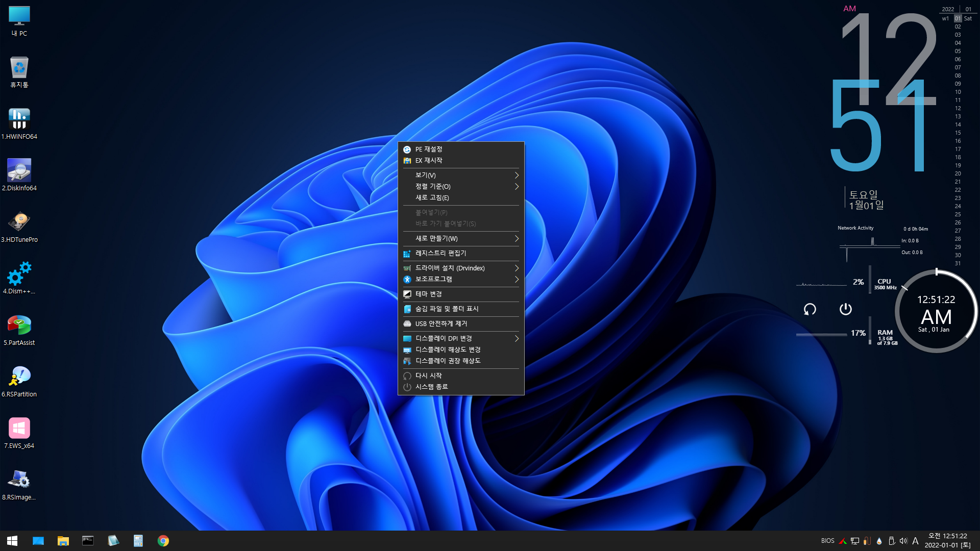Choose 다시 시작 to restart

pos(461,376)
